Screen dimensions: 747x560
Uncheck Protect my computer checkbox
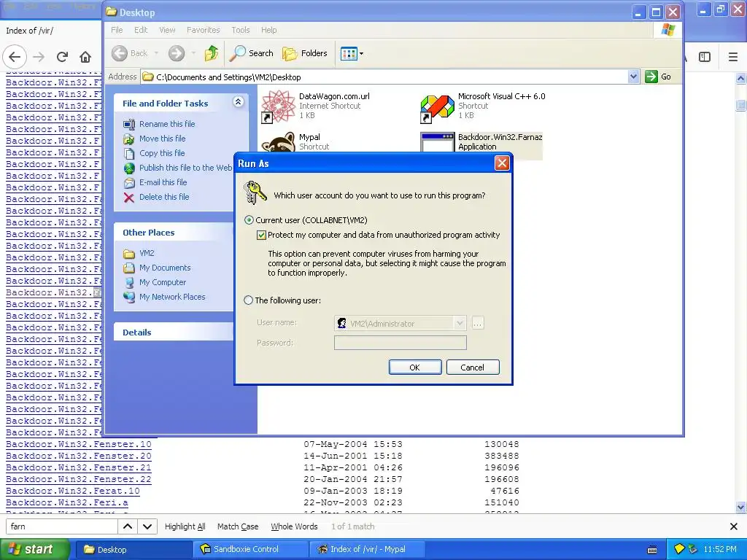click(261, 235)
